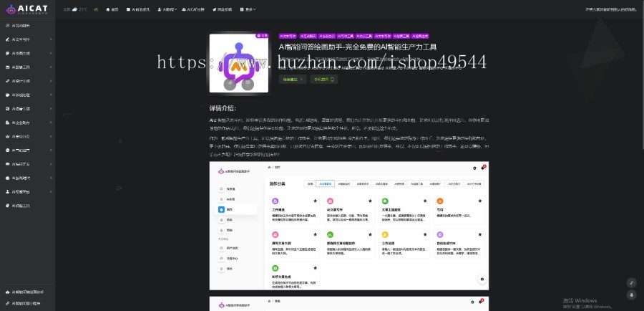644x311 pixels.
Task: Open the AI文本写作 sidebar category
Action: point(21,39)
